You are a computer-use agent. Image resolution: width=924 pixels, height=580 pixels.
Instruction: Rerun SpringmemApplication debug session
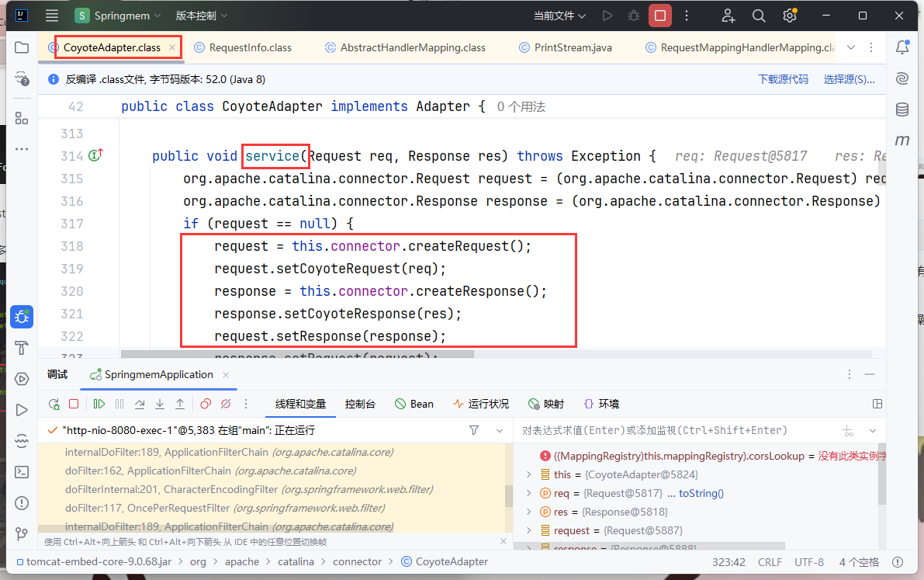click(x=54, y=404)
